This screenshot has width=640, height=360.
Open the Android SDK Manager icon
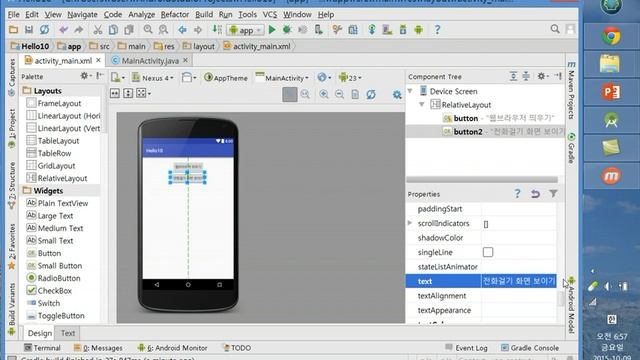(x=403, y=30)
